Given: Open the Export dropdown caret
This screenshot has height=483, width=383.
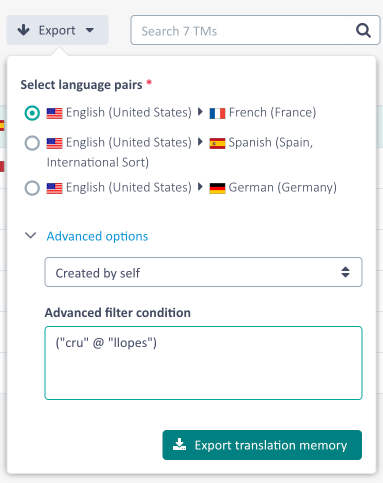Looking at the screenshot, I should (x=90, y=30).
